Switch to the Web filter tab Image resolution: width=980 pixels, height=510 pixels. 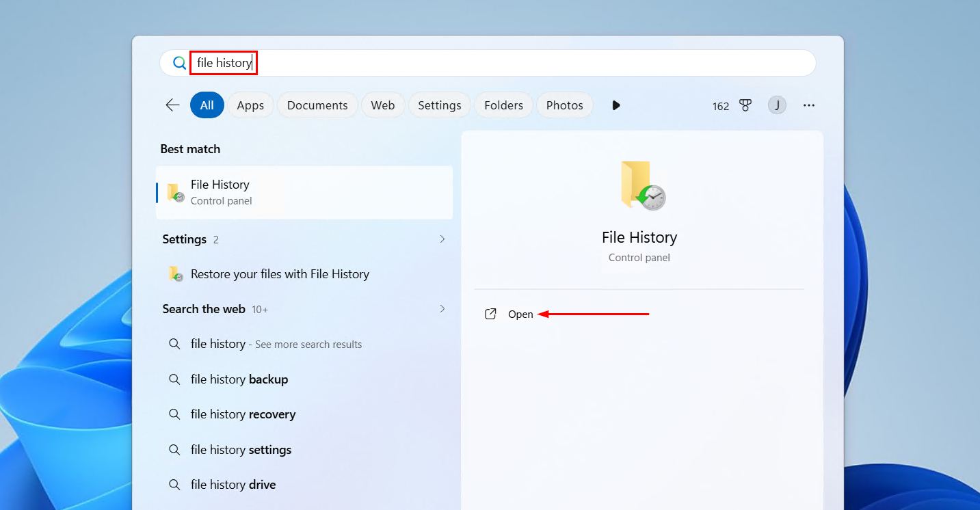[383, 105]
